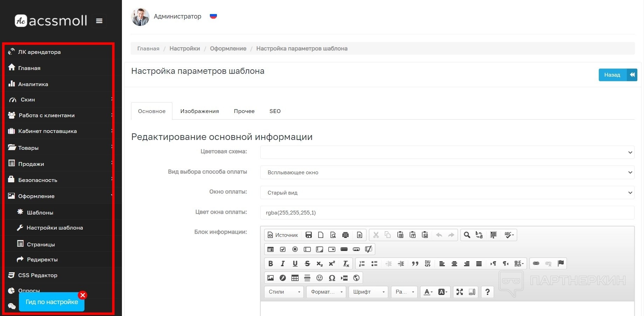This screenshot has height=316, width=644.
Task: Click the print icon in editor toolbar
Action: tap(345, 235)
